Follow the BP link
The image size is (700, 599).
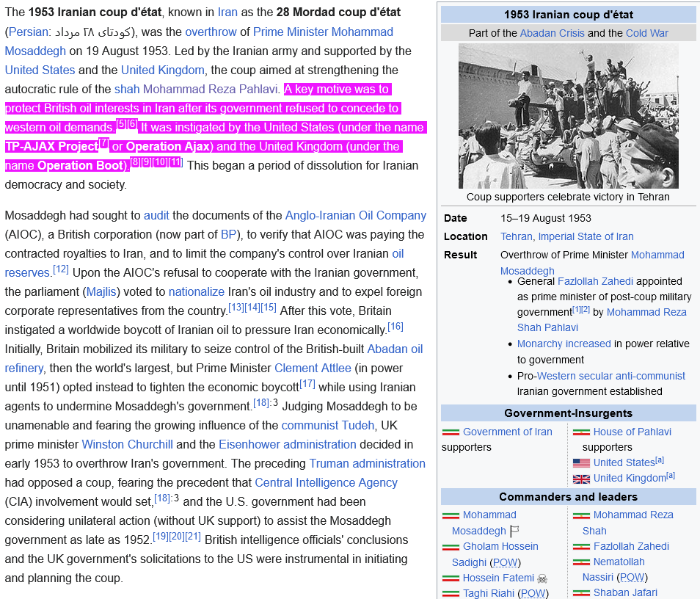coord(228,235)
